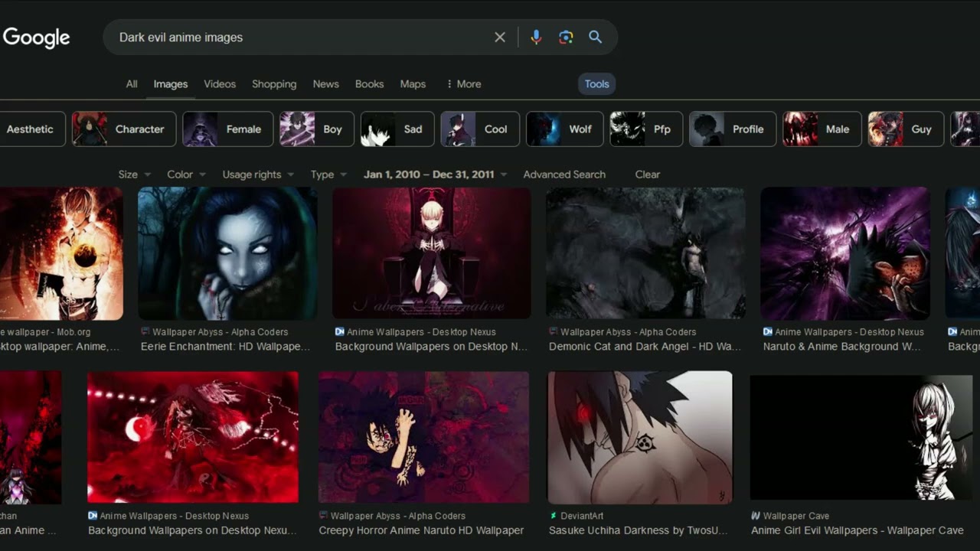980x551 pixels.
Task: Open the Anime Girl Evil Wallpapers thumbnail
Action: point(861,437)
